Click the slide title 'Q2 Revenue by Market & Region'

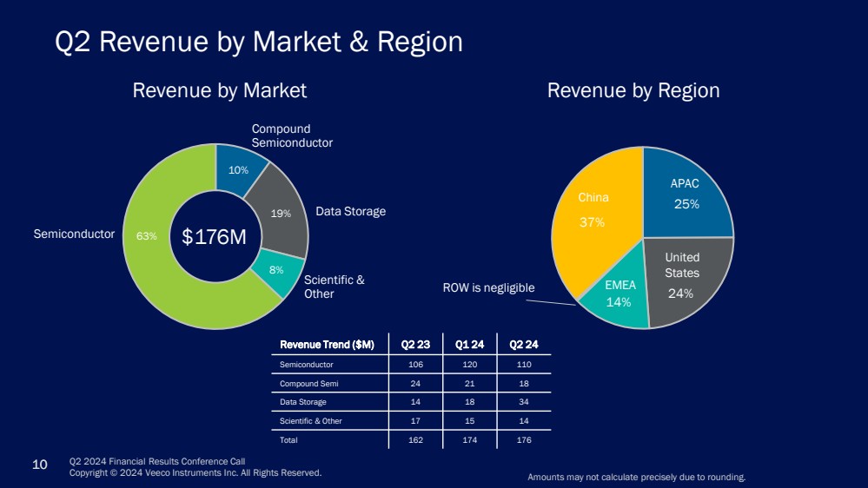[x=258, y=42]
